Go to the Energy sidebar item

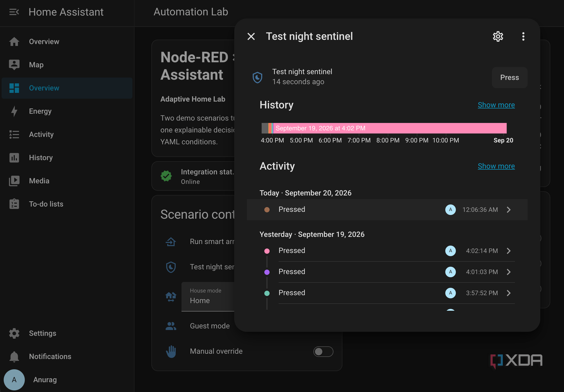click(x=67, y=111)
